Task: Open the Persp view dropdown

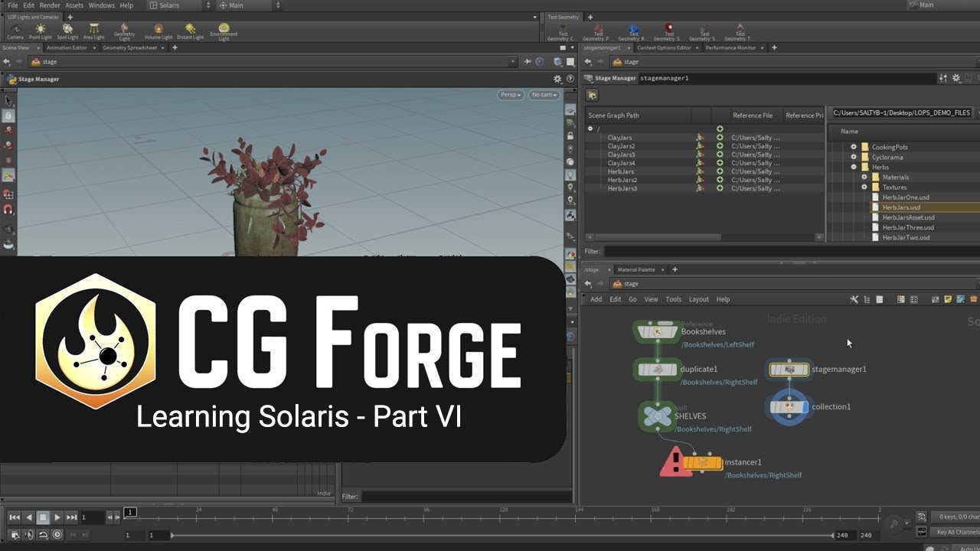Action: [510, 95]
